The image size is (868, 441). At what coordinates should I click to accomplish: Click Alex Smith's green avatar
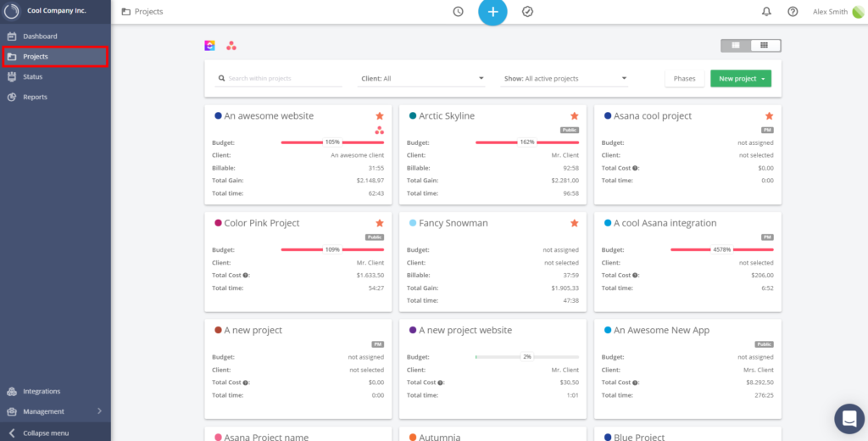(858, 12)
